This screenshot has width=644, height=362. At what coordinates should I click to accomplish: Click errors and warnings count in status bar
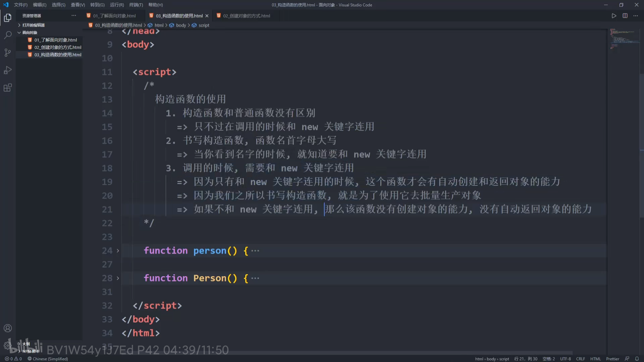tap(13, 359)
